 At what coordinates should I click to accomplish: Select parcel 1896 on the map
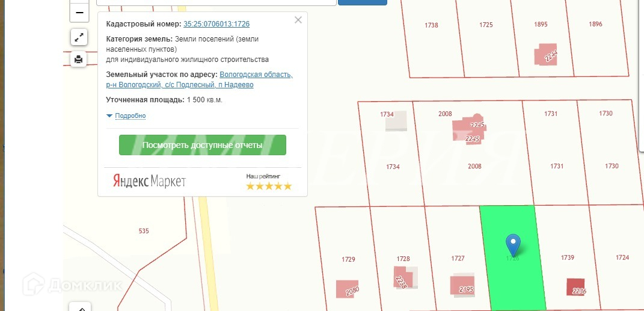tap(595, 24)
